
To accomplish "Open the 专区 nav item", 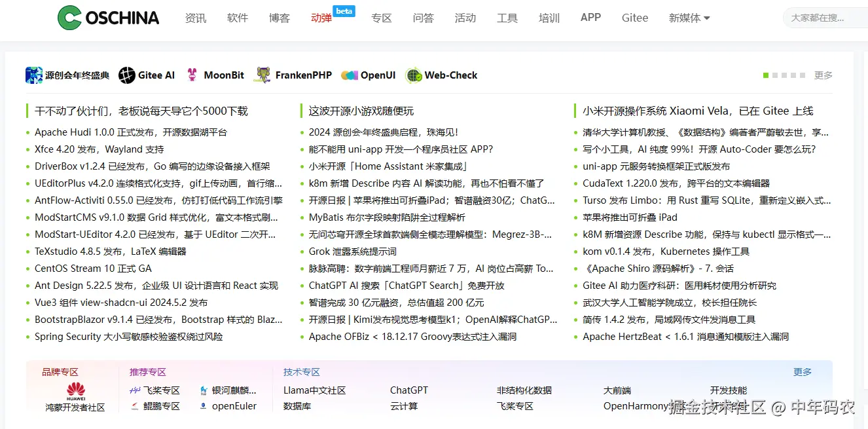I will coord(382,18).
